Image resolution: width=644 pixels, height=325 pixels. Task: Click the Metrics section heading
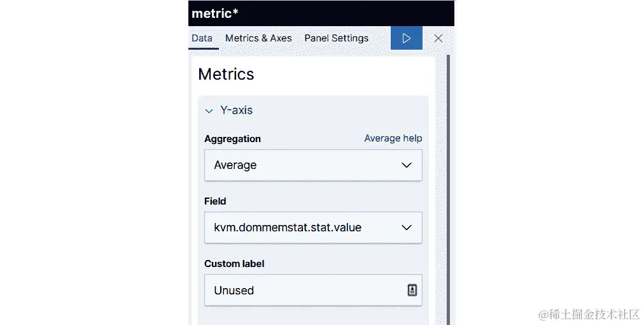coord(226,75)
